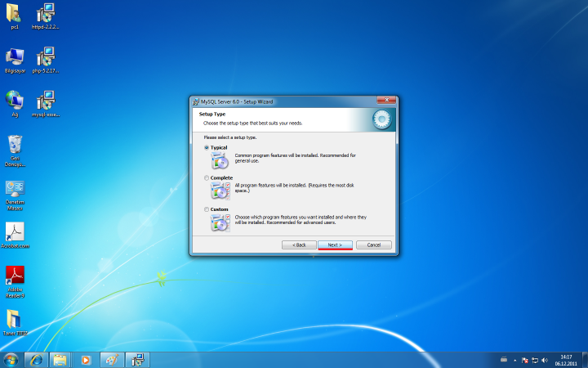This screenshot has height=368, width=588.
Task: Click the Bilgisayar desktop icon
Action: tap(15, 57)
